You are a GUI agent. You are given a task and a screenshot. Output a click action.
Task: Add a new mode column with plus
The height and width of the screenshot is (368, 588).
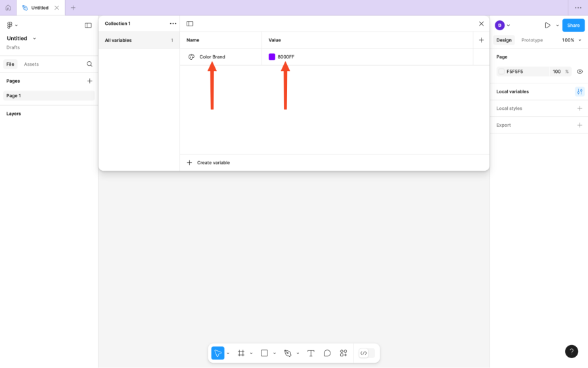(x=481, y=40)
